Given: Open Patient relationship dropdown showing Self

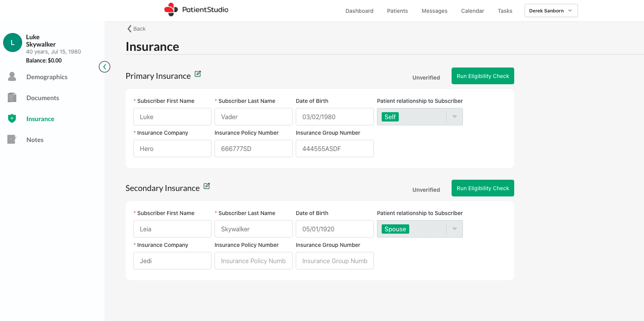Looking at the screenshot, I should coord(420,117).
